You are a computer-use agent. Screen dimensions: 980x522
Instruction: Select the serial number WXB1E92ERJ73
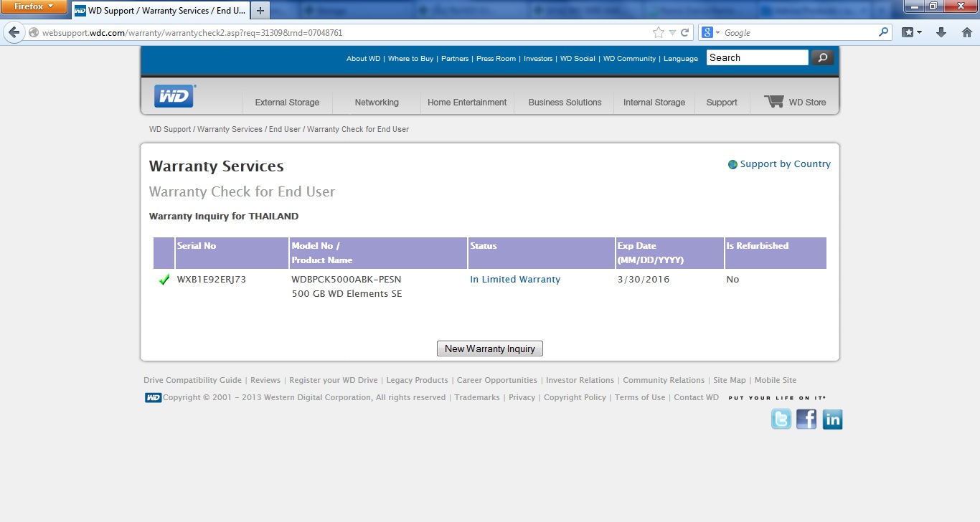(x=212, y=280)
